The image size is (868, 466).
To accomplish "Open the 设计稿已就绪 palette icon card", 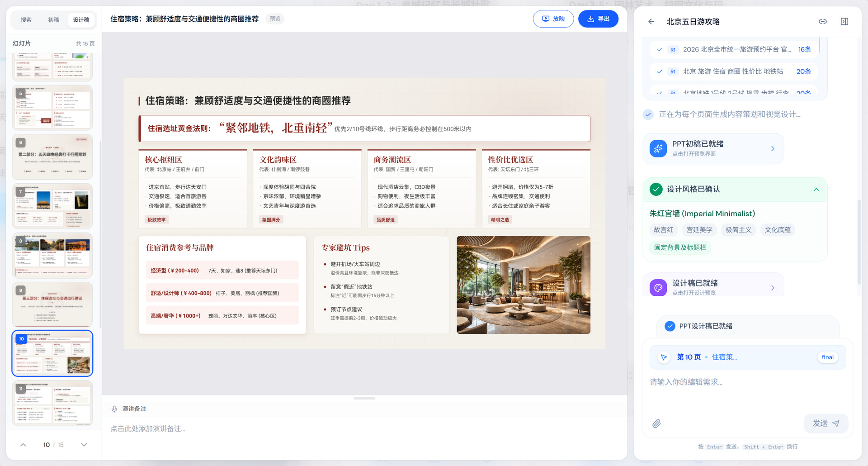I will click(x=658, y=287).
